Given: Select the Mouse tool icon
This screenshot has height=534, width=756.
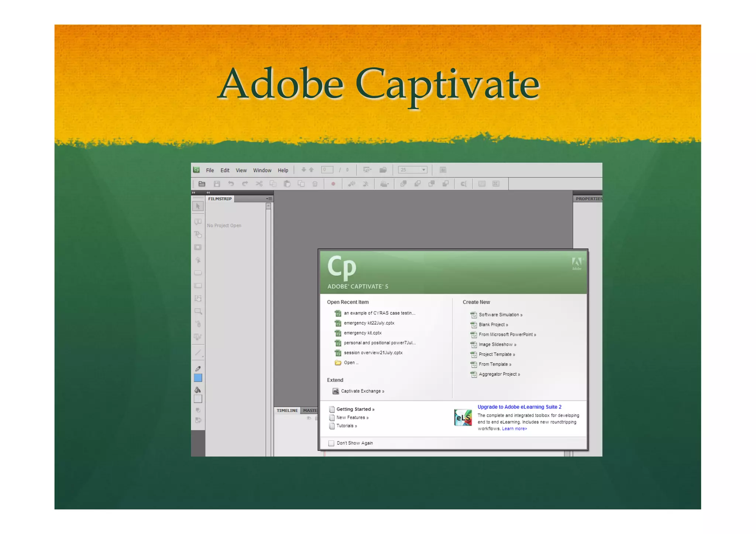Looking at the screenshot, I should 198,324.
